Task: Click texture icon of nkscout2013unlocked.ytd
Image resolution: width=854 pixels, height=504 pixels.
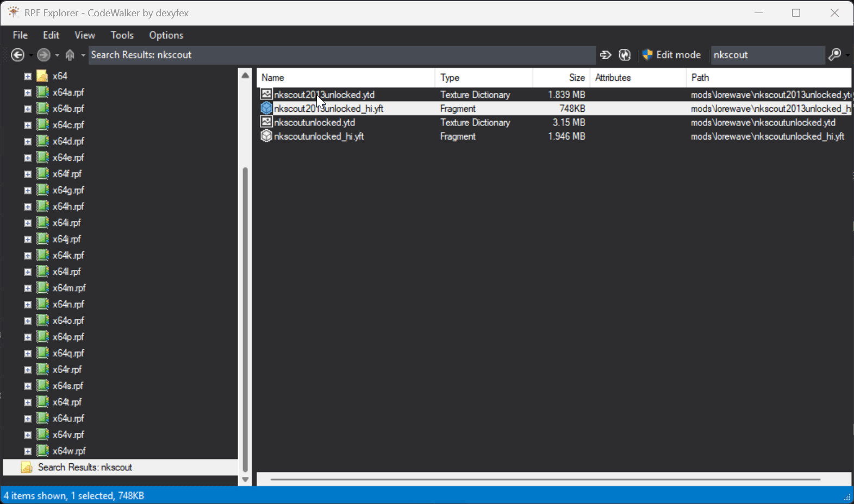Action: coord(266,94)
